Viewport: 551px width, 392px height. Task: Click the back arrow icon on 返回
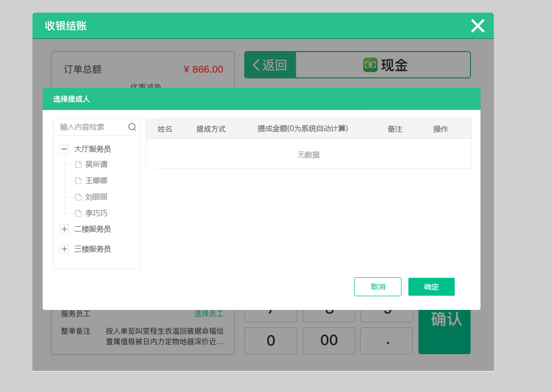pos(256,64)
